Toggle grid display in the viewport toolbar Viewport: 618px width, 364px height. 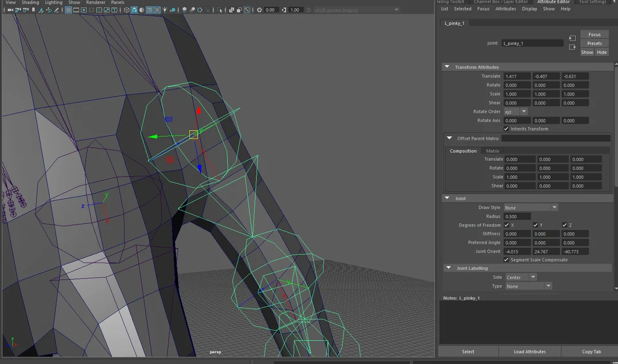68,10
